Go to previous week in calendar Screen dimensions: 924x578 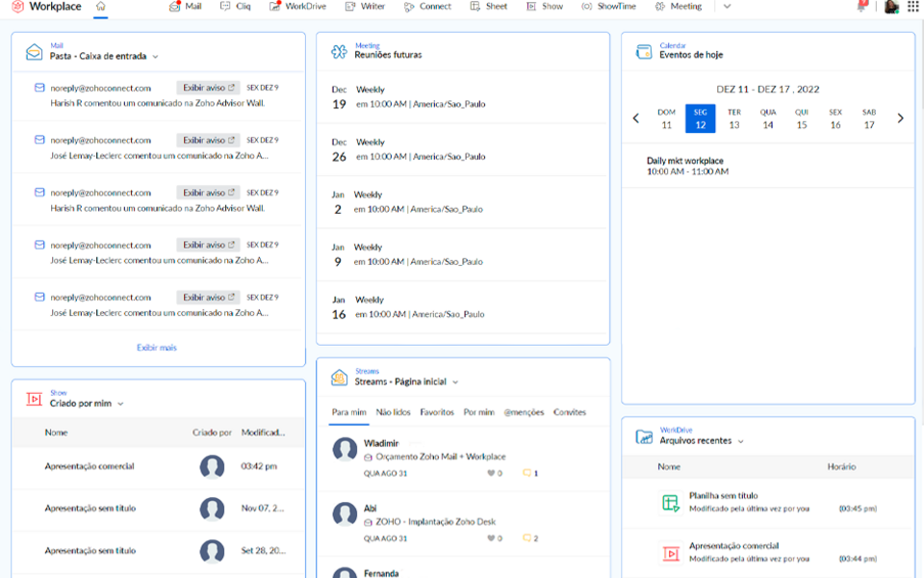[636, 118]
